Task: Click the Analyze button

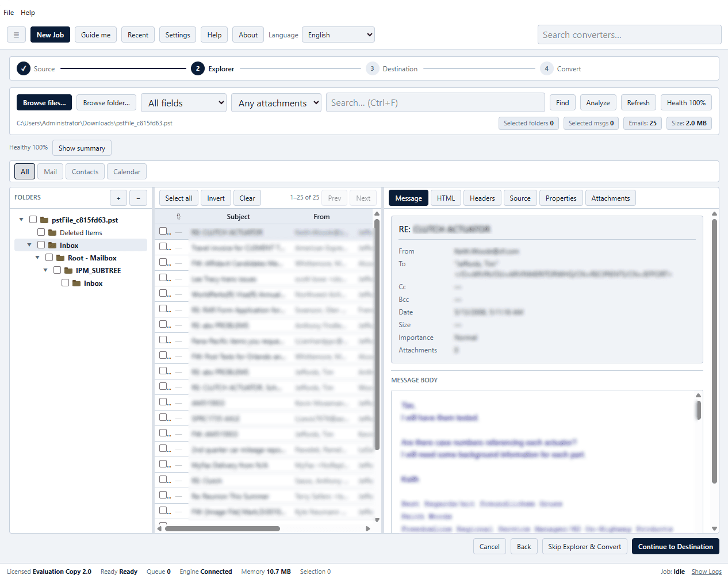Action: pyautogui.click(x=598, y=103)
